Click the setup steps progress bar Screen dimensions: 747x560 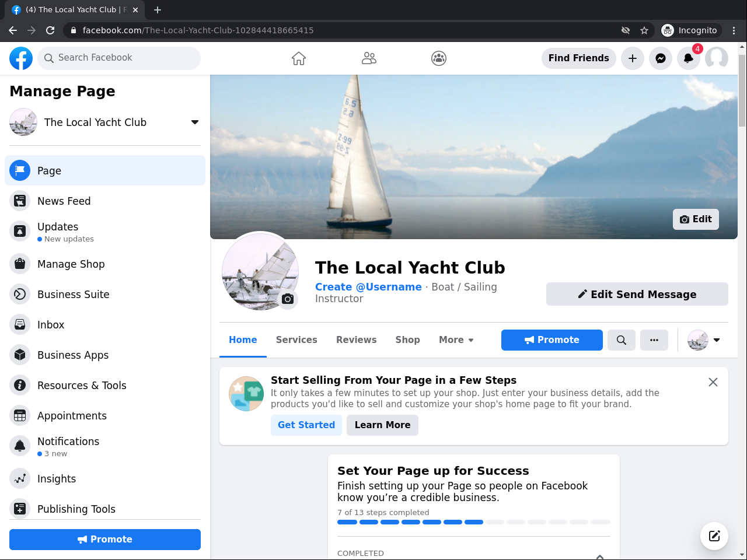pos(474,522)
